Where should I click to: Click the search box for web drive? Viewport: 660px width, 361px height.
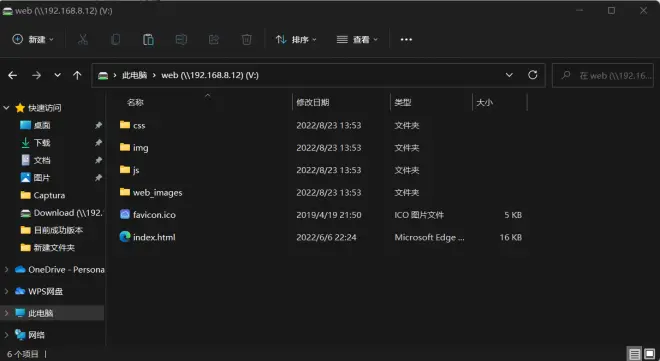click(x=603, y=75)
